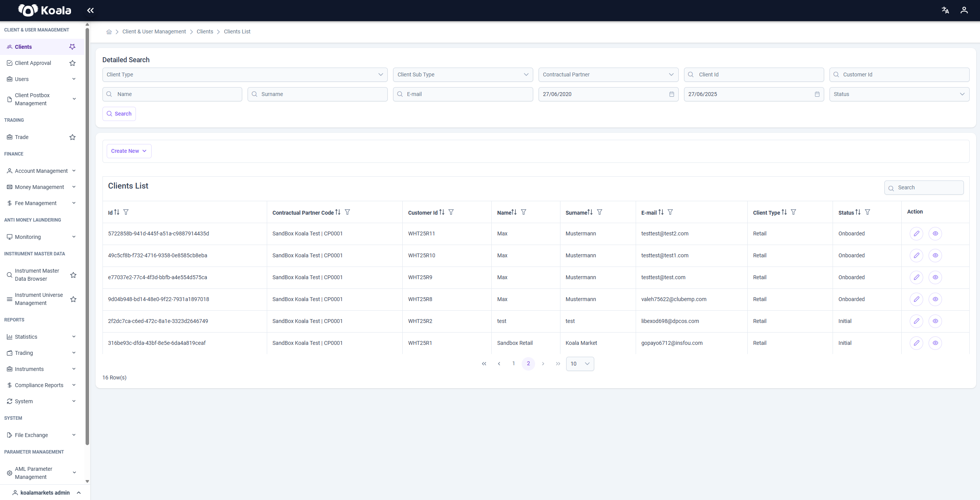The height and width of the screenshot is (500, 980).
Task: Star the Instrument Universe Management item
Action: pos(73,299)
